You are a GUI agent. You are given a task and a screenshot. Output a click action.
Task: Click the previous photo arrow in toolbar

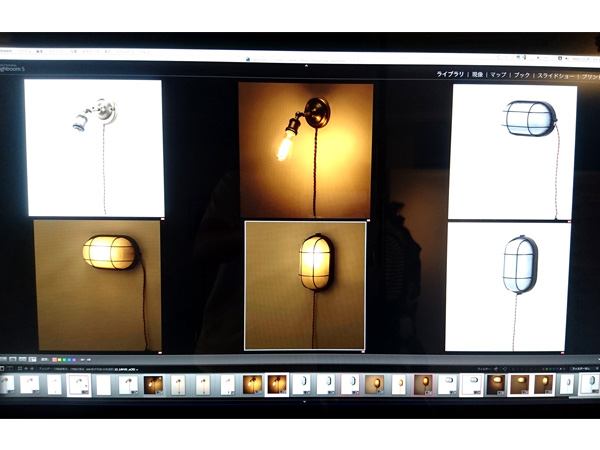(83, 359)
